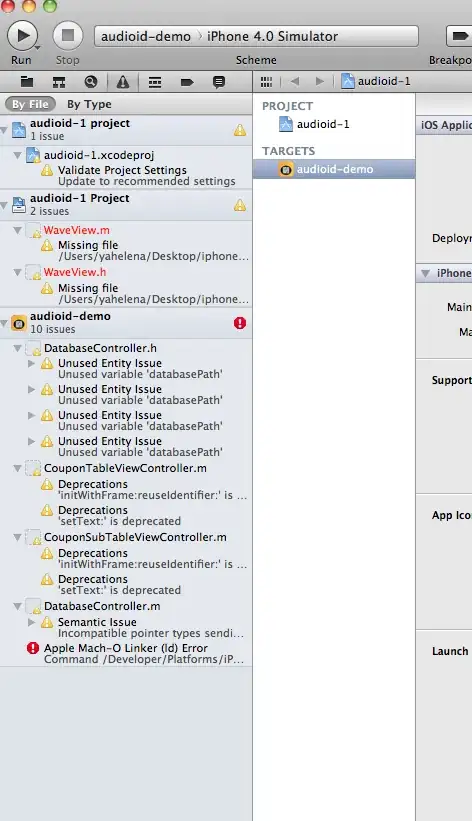Viewport: 472px width, 821px height.
Task: Open the Project navigator folder icon
Action: pyautogui.click(x=27, y=82)
